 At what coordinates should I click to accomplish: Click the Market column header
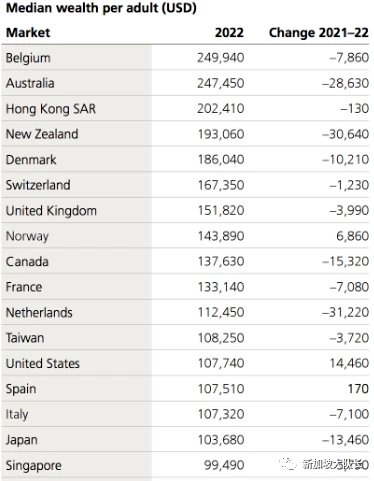[x=28, y=33]
